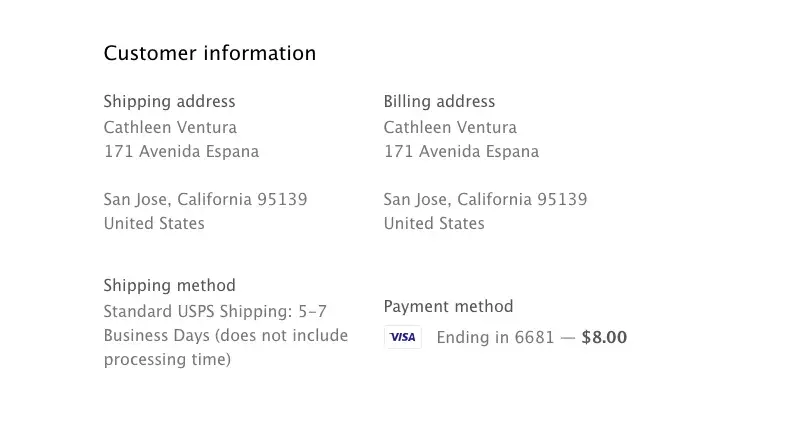Viewport: 789px width, 444px height.
Task: Click Cathleen Ventura under Billing address
Action: click(x=450, y=127)
